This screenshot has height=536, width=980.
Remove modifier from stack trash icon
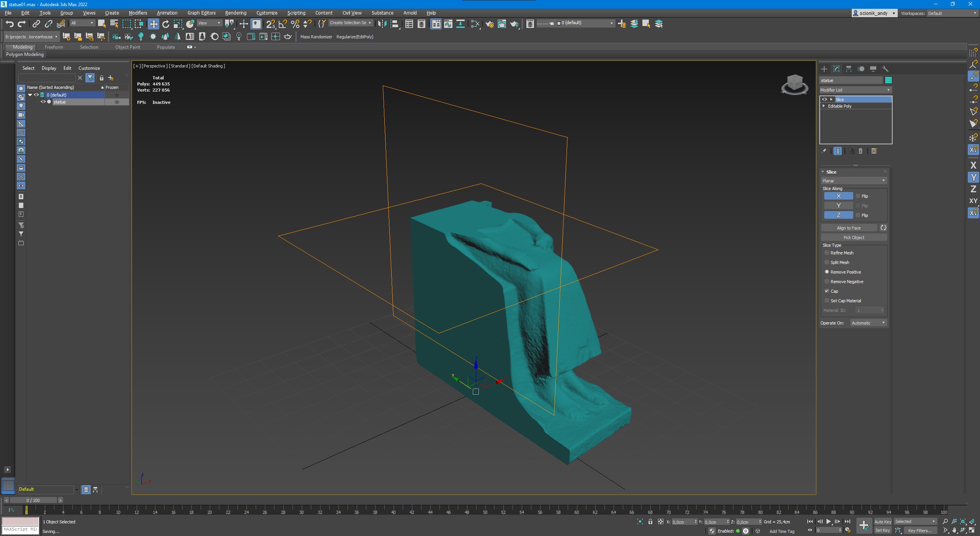click(861, 151)
